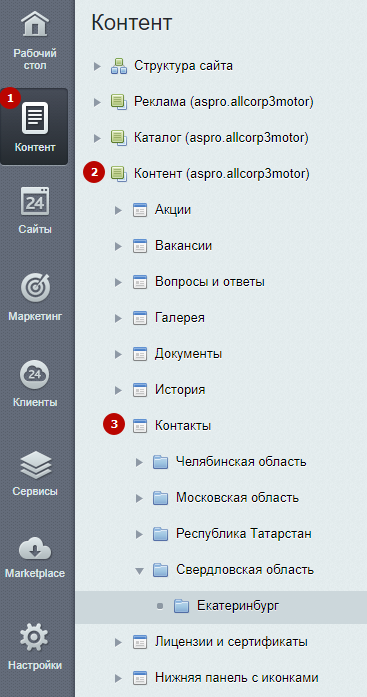The image size is (367, 697).
Task: Expand the Документы node arrow
Action: pyautogui.click(x=118, y=355)
